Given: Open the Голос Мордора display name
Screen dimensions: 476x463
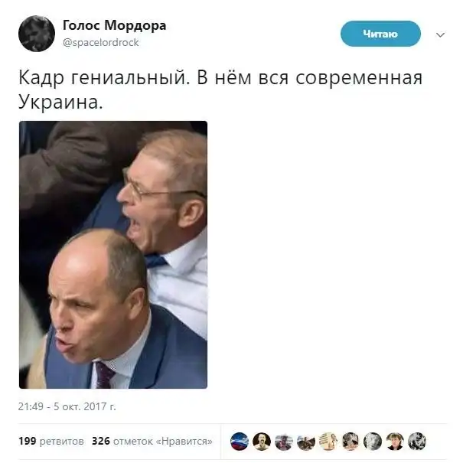Looking at the screenshot, I should (x=114, y=25).
